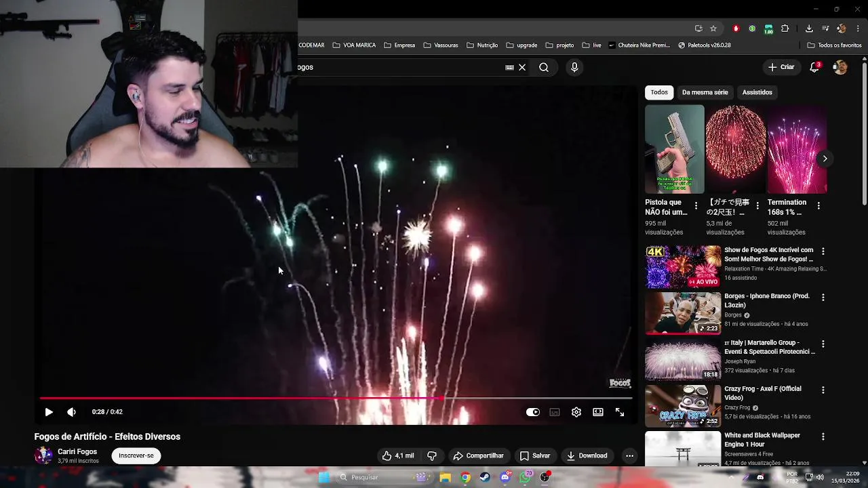Screen dimensions: 868x488
Task: Open WhatsApp from the taskbar
Action: 525,477
